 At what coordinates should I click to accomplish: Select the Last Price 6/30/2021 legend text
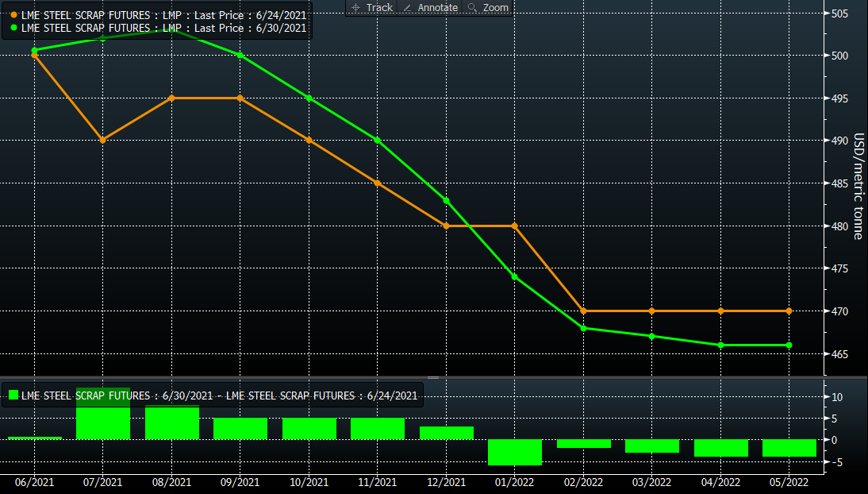[164, 27]
